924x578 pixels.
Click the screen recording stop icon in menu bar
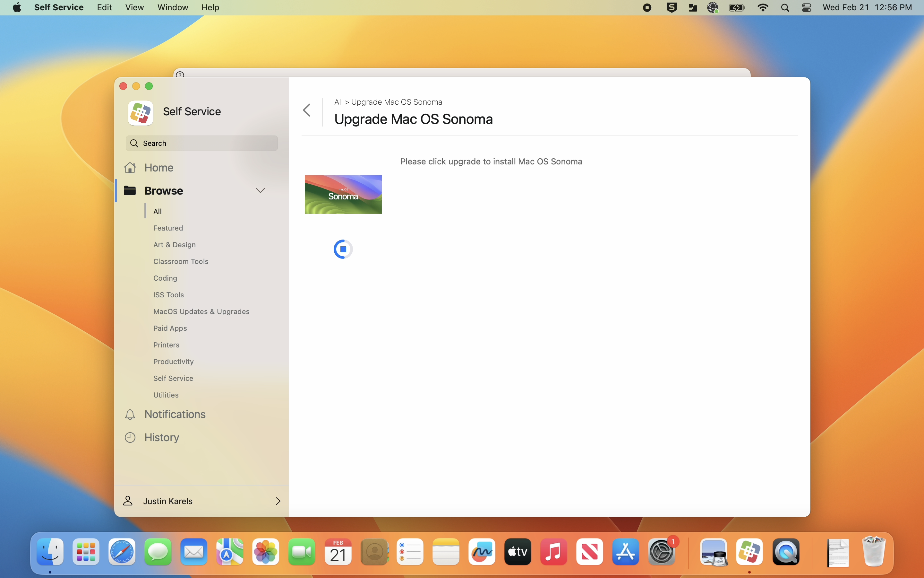pyautogui.click(x=647, y=8)
